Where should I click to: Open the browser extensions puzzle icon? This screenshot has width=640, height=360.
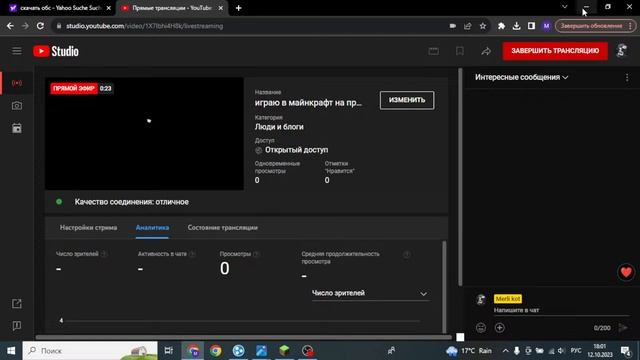click(x=501, y=26)
